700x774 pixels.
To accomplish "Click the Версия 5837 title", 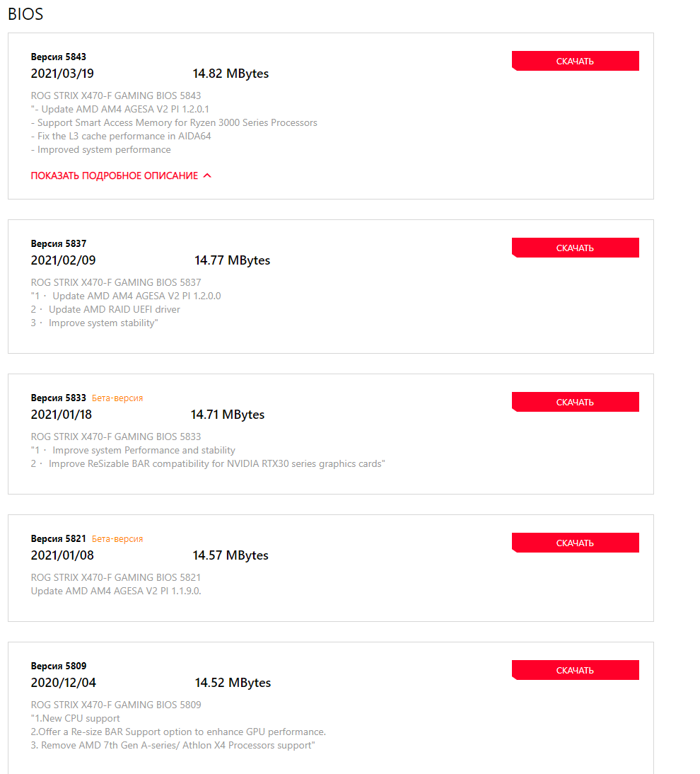I will [x=59, y=243].
